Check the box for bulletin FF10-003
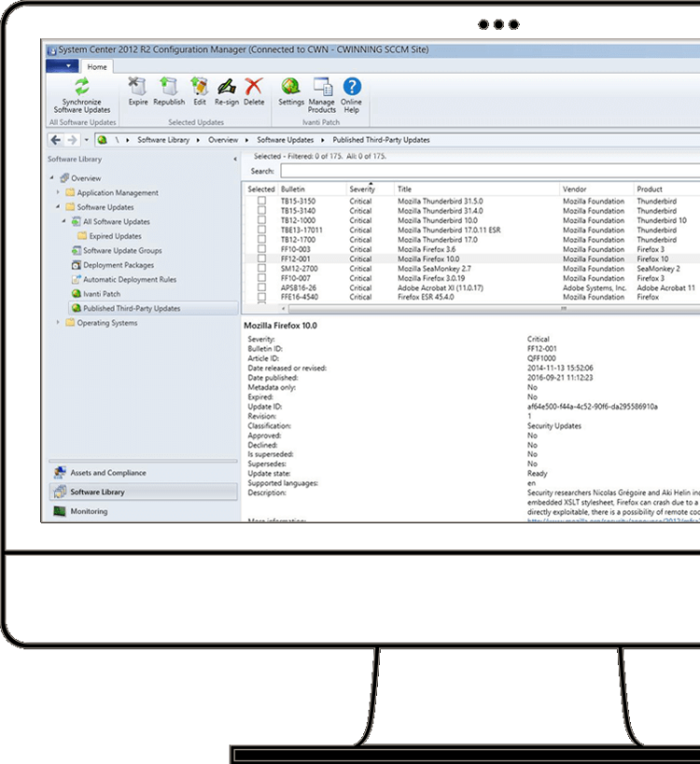The image size is (700, 764). [x=262, y=249]
